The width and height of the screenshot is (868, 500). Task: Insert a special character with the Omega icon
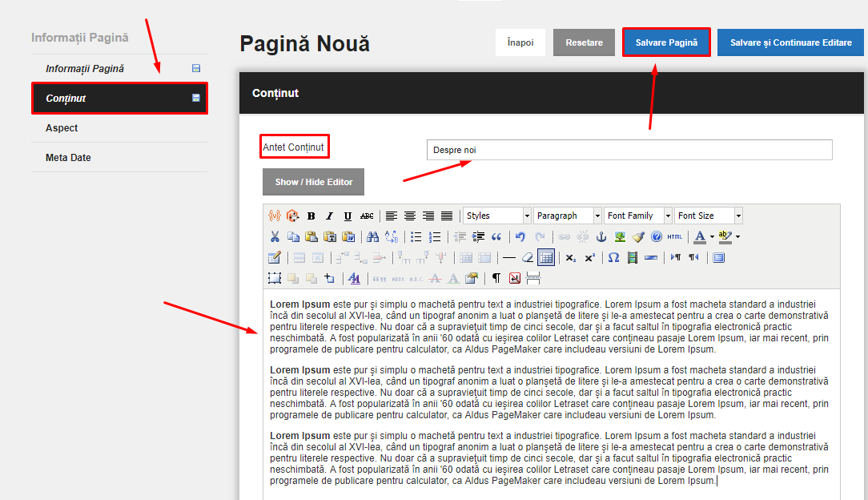click(x=613, y=258)
